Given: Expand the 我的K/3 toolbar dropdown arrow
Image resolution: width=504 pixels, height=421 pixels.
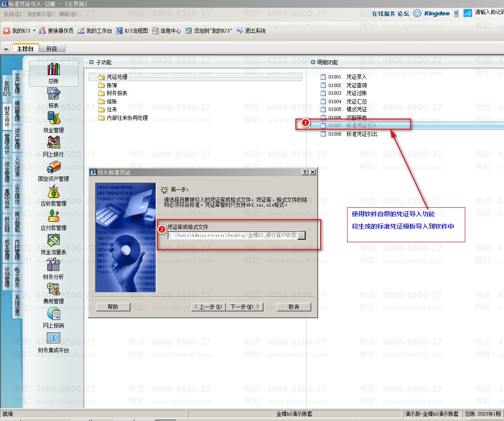Looking at the screenshot, I should point(35,31).
